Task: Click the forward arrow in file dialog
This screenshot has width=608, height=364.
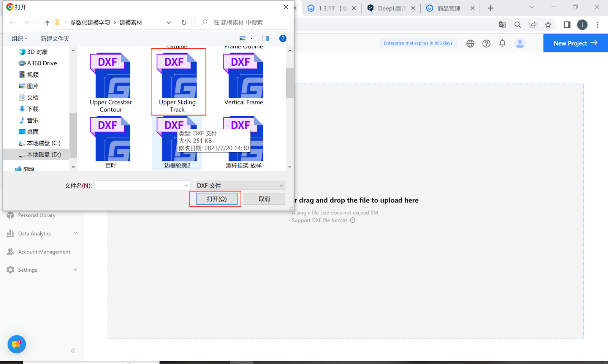Action: pyautogui.click(x=26, y=23)
